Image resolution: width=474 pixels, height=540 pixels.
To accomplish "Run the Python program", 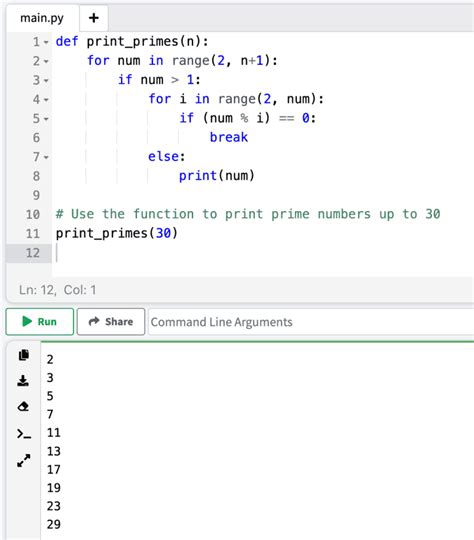I will (x=40, y=322).
